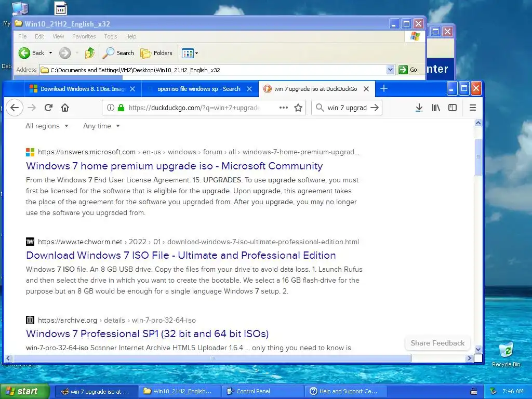Open Search in Explorer toolbar
The image size is (532, 399).
(118, 53)
